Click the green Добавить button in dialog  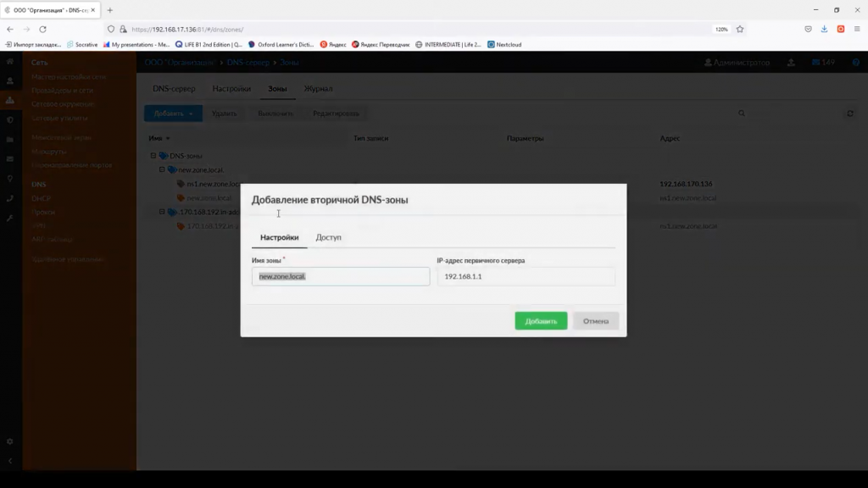tap(541, 321)
